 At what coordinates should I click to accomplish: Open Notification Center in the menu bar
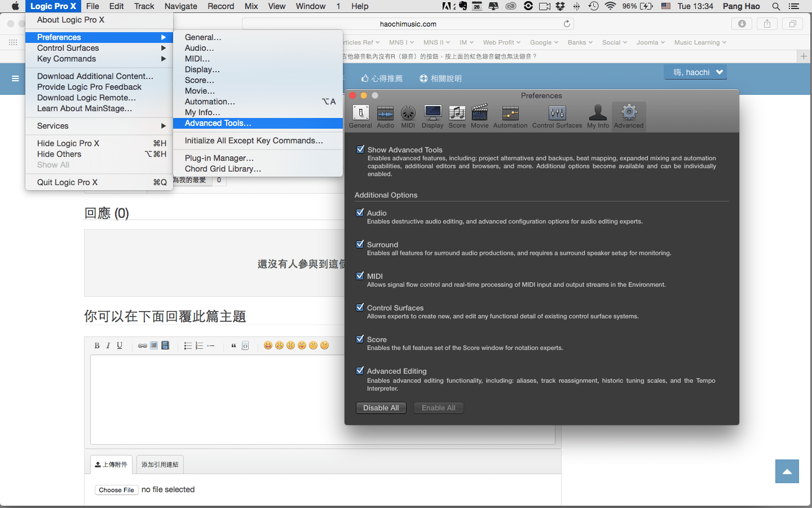click(794, 6)
